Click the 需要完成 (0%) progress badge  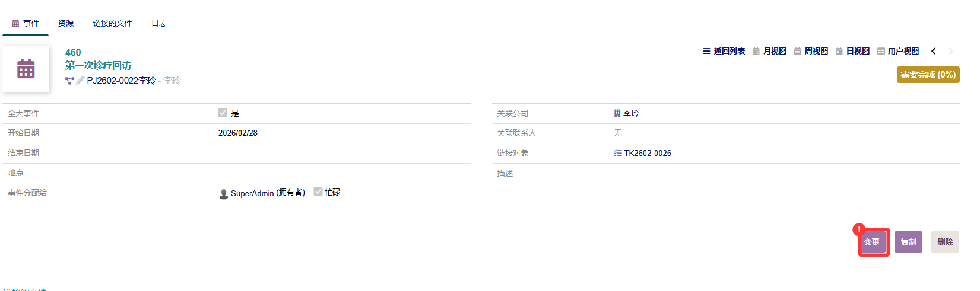click(x=928, y=75)
